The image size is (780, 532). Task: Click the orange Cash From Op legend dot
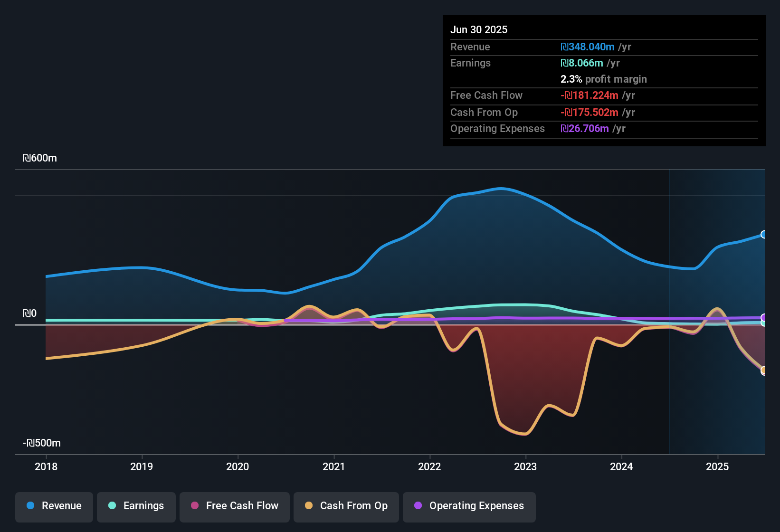(309, 506)
